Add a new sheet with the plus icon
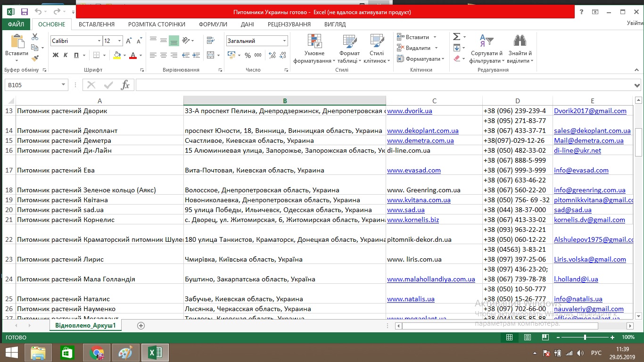 (x=140, y=326)
